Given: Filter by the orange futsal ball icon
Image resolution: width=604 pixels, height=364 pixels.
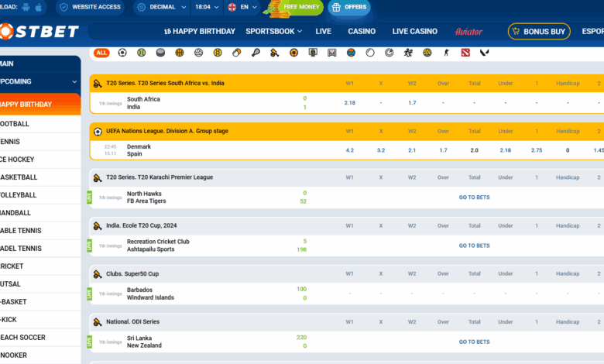Looking at the screenshot, I should tap(294, 53).
